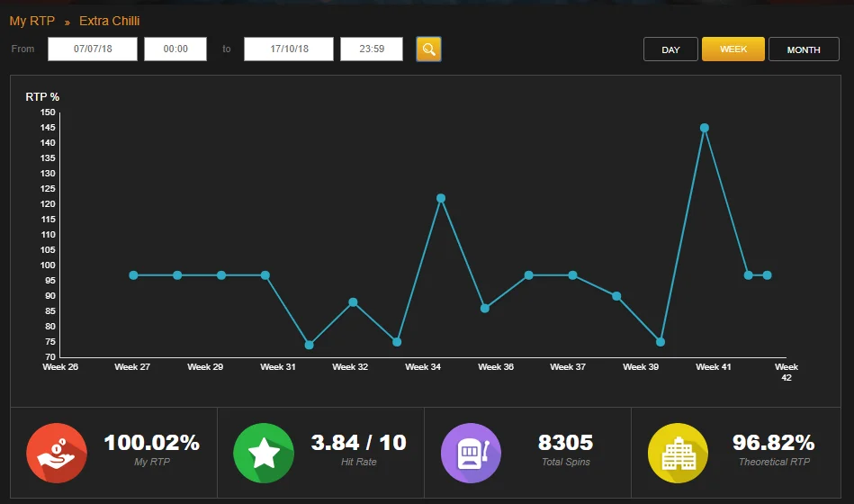
Task: Select the peak data point at 145
Action: coord(705,128)
